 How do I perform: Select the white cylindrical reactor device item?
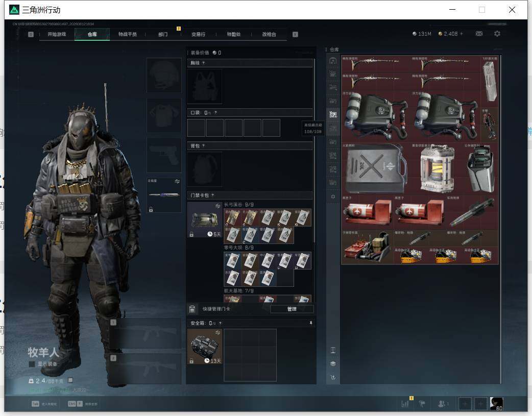(438, 168)
